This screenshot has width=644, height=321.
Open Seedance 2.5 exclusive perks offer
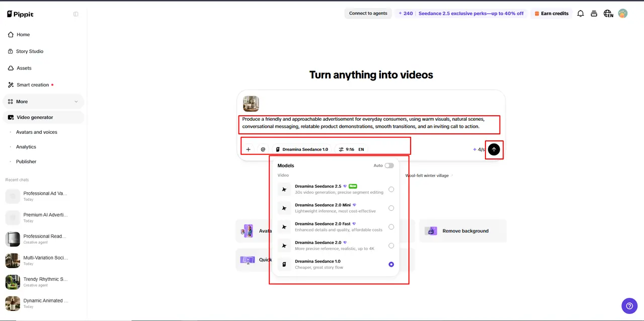coord(471,14)
